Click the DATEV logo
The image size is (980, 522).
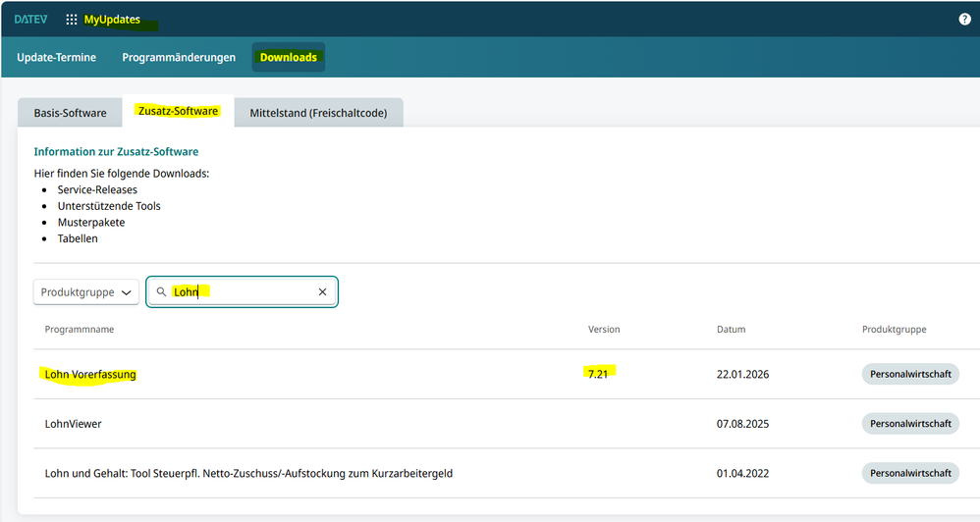pyautogui.click(x=30, y=20)
